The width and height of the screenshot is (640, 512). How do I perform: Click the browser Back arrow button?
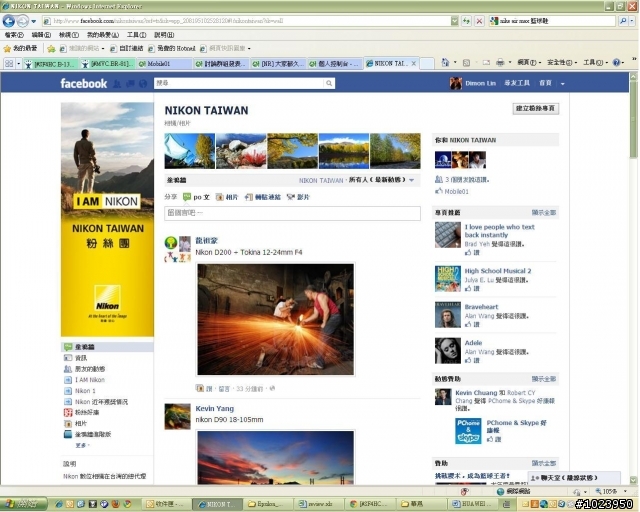tap(9, 21)
